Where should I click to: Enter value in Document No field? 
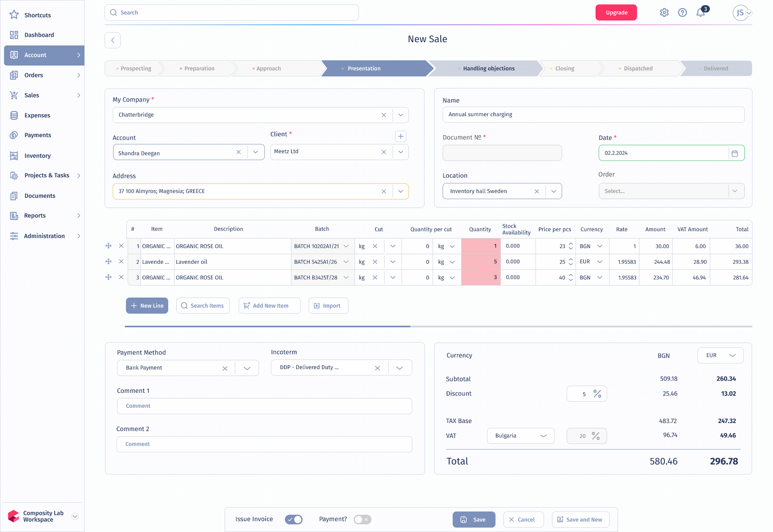pyautogui.click(x=502, y=153)
